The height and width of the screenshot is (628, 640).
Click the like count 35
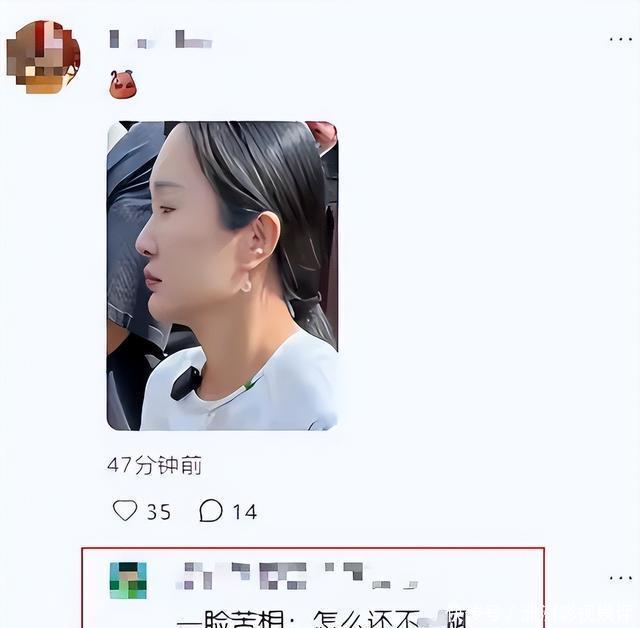[x=158, y=512]
